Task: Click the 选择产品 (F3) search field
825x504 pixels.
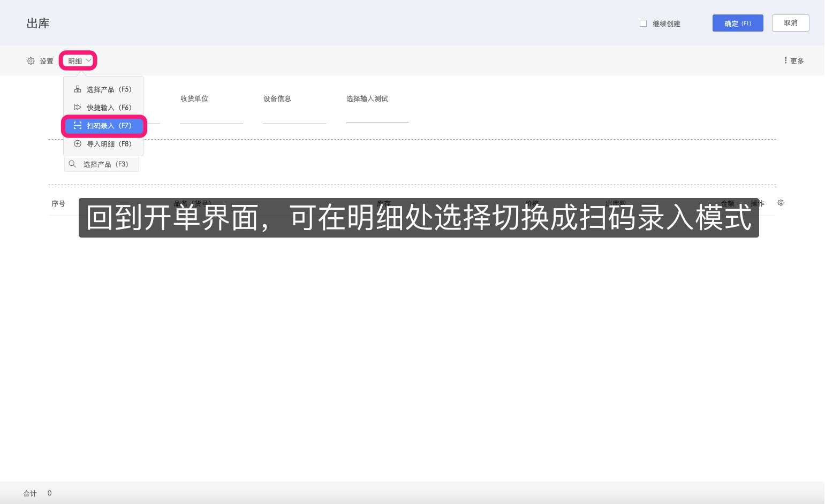Action: (x=102, y=164)
